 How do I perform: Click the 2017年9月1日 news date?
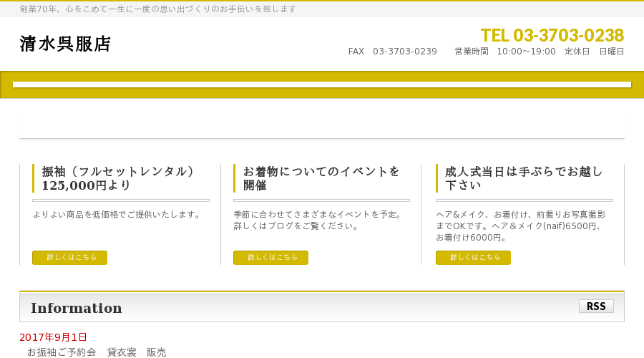click(x=53, y=337)
